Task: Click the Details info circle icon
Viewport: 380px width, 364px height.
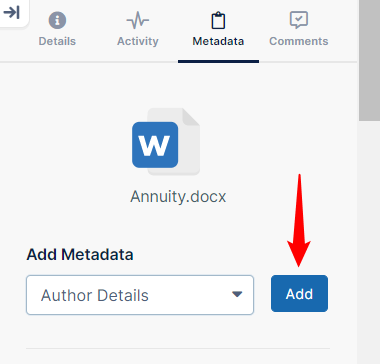Action: pyautogui.click(x=57, y=20)
